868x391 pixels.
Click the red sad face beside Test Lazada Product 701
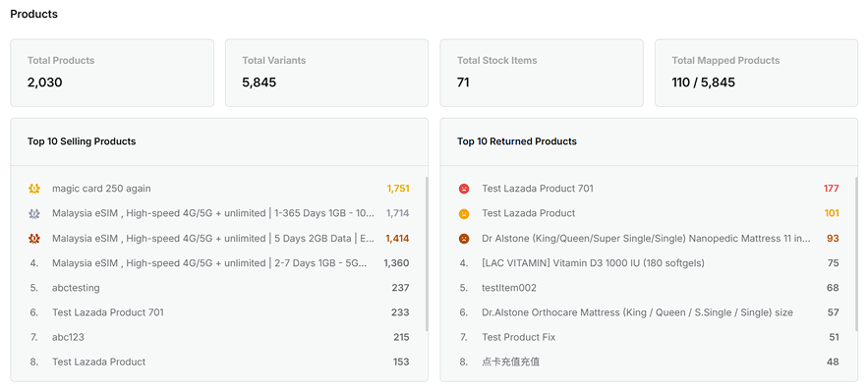pos(464,189)
